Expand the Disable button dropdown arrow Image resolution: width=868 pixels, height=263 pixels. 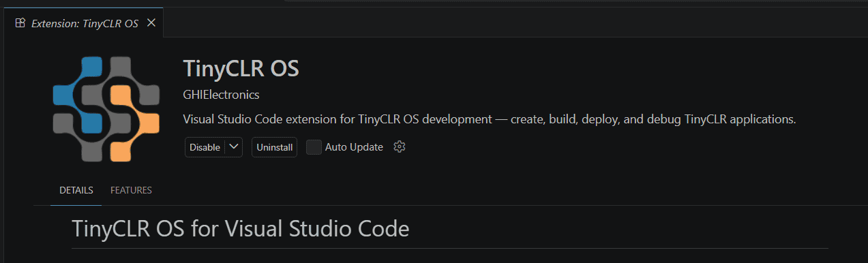click(x=234, y=147)
